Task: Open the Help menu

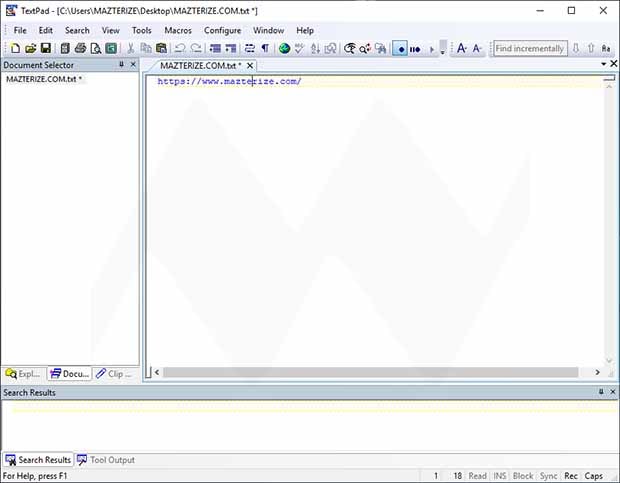Action: pyautogui.click(x=305, y=30)
